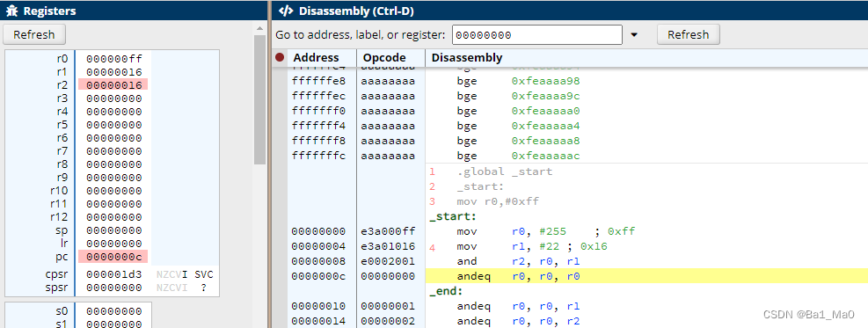Click the red breakpoint column header dot
Image resolution: width=868 pixels, height=328 pixels.
[x=281, y=57]
